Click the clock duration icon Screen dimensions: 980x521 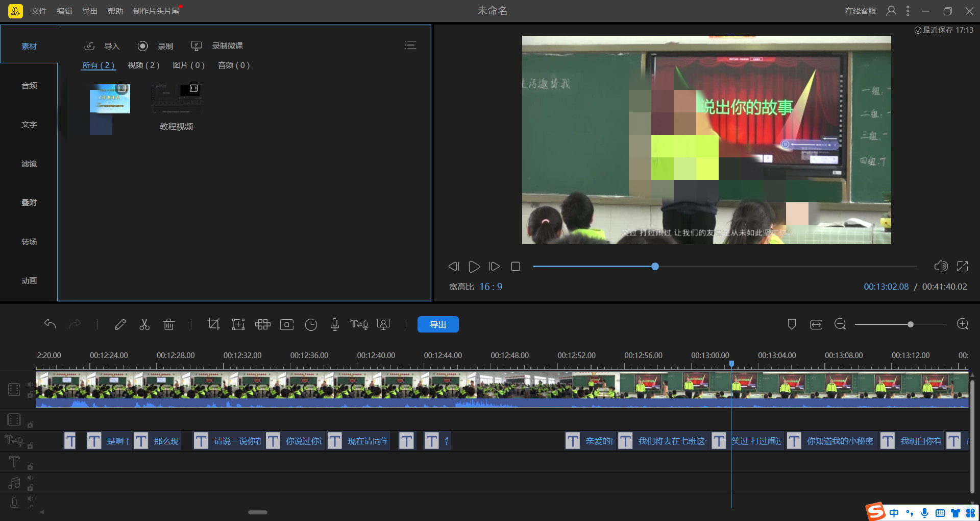pos(311,325)
